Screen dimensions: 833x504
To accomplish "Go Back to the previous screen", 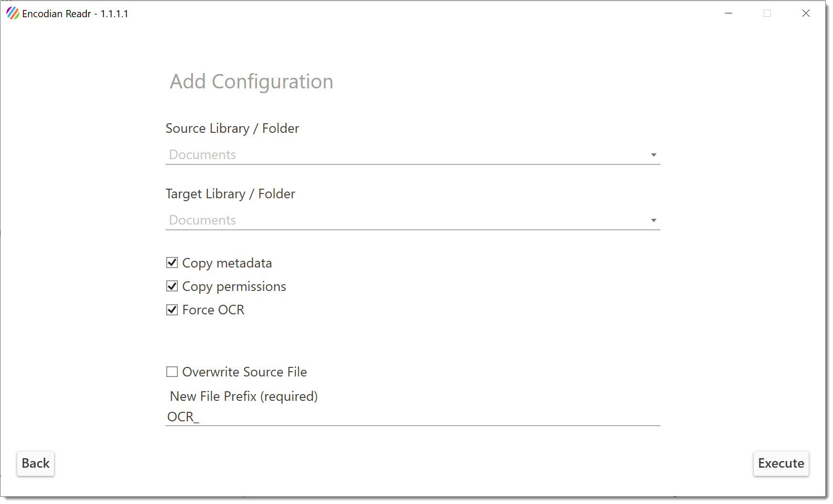I will (36, 463).
